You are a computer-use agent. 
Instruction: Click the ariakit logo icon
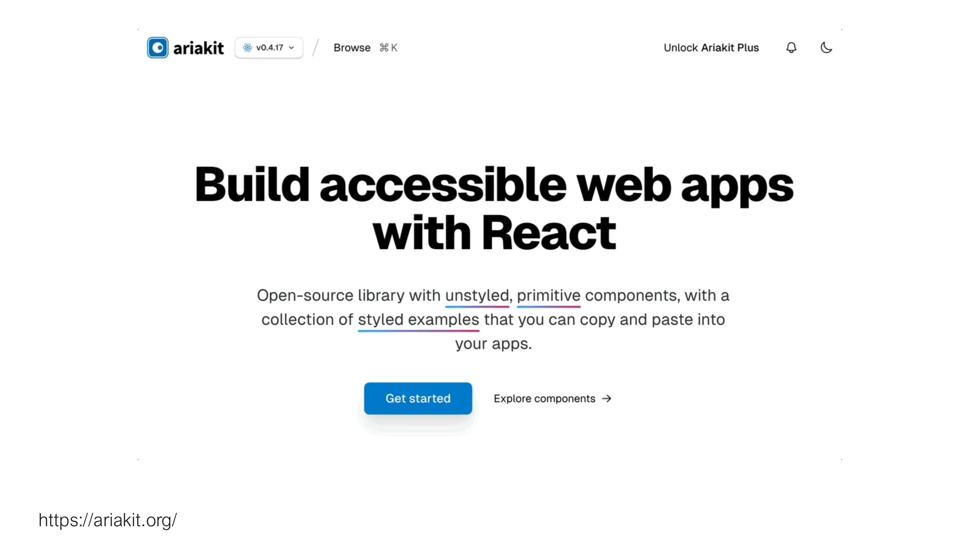coord(157,48)
